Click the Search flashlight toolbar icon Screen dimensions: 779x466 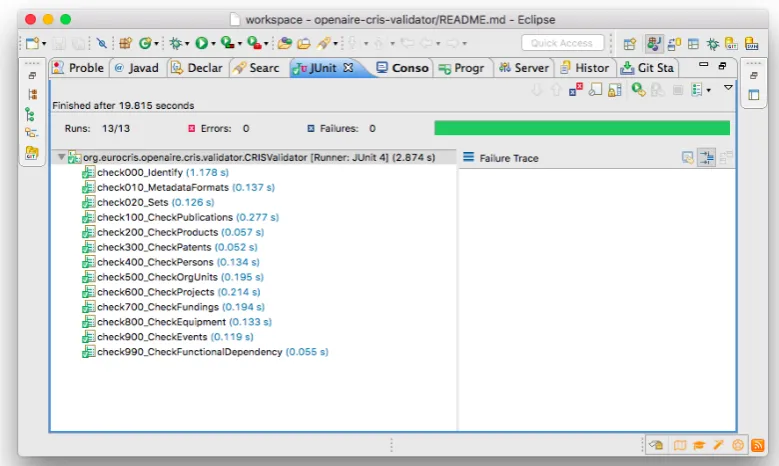[x=323, y=43]
